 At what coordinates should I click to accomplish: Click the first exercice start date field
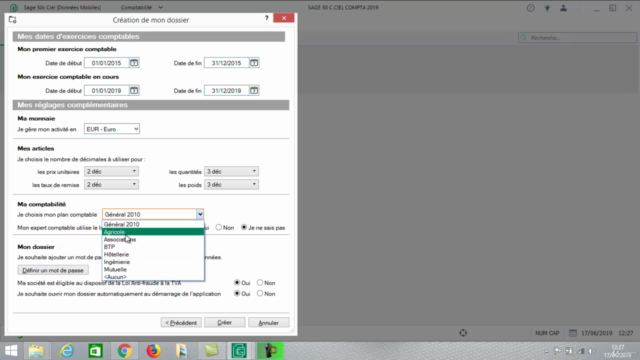click(x=107, y=63)
